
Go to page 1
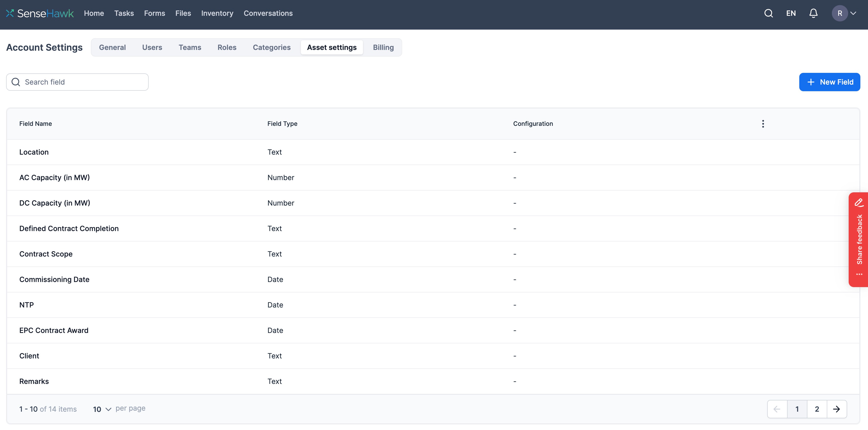coord(797,409)
